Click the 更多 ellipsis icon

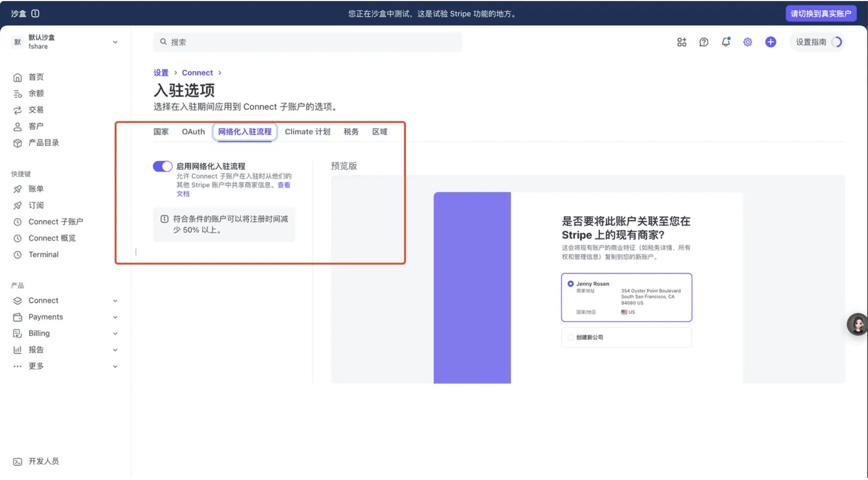click(x=18, y=366)
